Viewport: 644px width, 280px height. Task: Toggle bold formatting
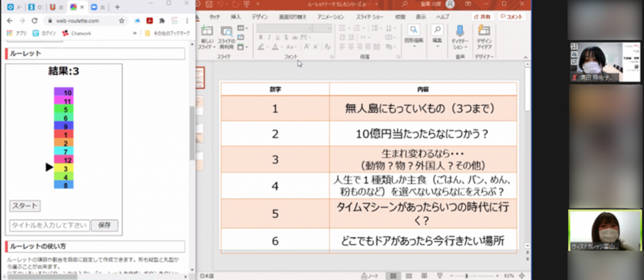[261, 38]
